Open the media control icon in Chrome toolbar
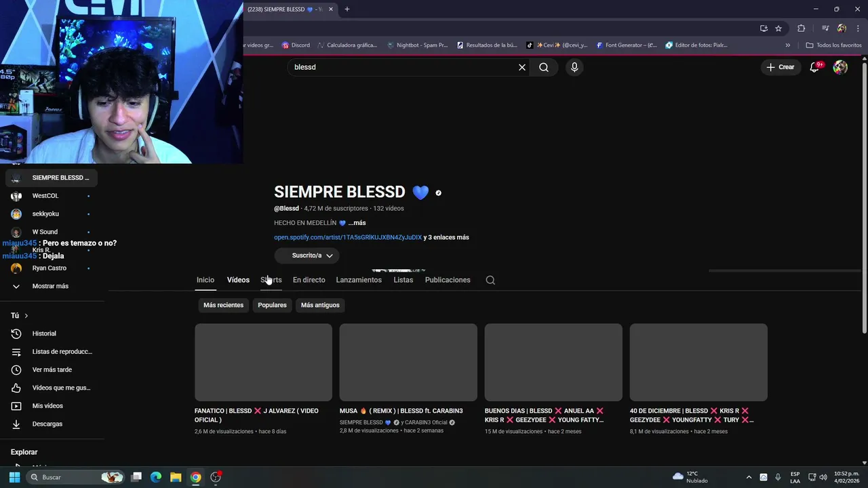This screenshot has height=488, width=868. 825,28
